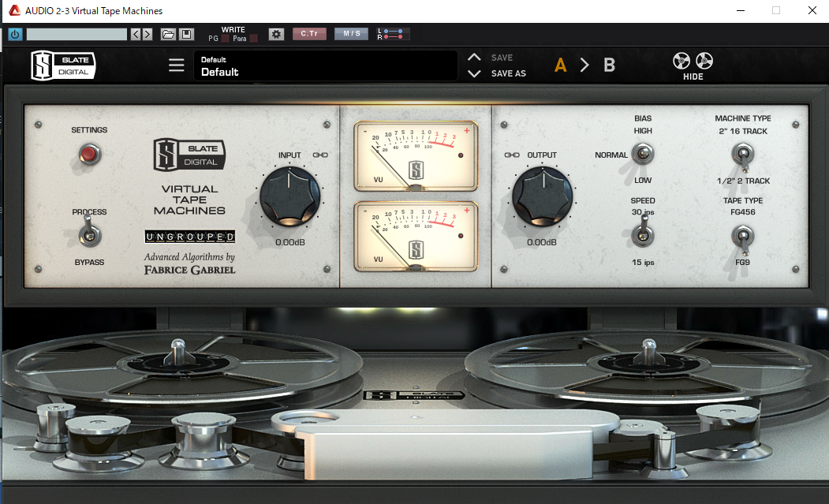This screenshot has width=829, height=504.
Task: Enable the PG write checkbox
Action: point(226,38)
